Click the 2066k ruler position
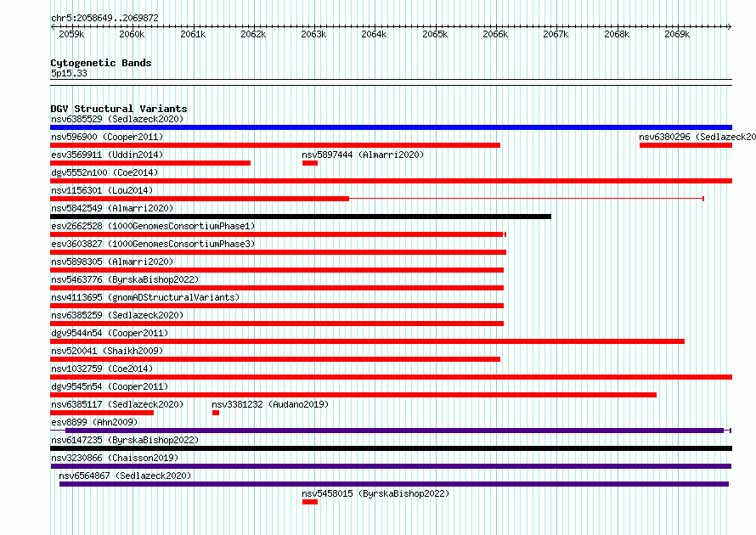Screen dimensions: 756x535 pyautogui.click(x=495, y=34)
